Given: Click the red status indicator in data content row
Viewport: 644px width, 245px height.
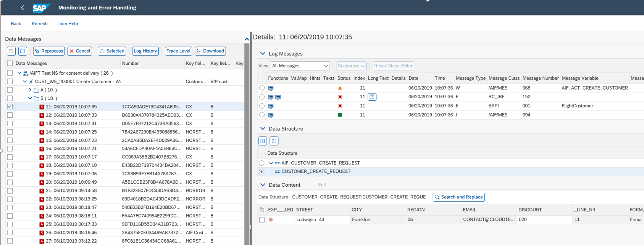Looking at the screenshot, I should (x=271, y=220).
